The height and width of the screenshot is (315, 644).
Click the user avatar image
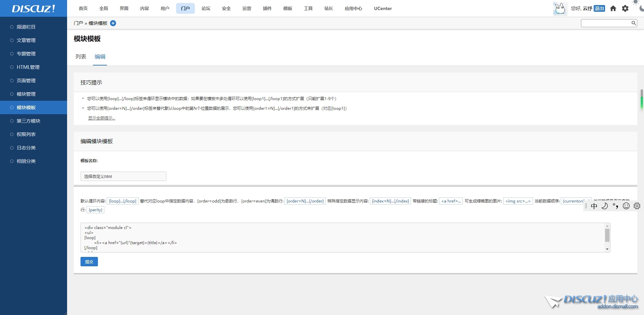pos(560,8)
